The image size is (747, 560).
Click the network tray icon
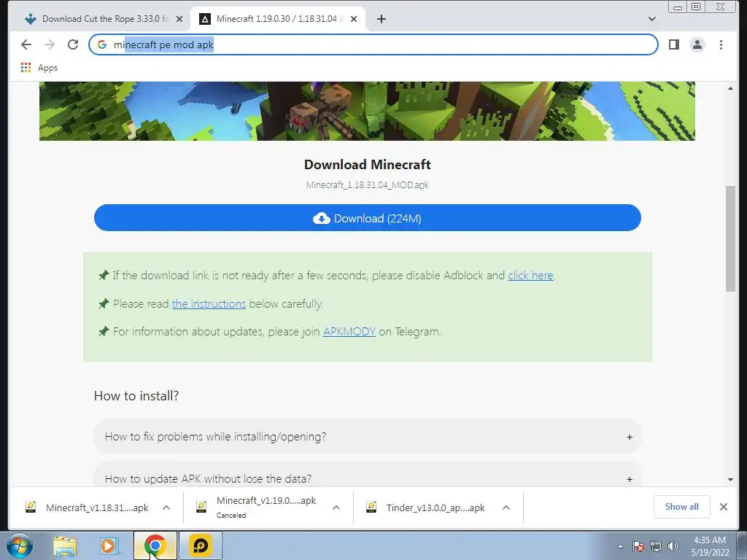[656, 546]
